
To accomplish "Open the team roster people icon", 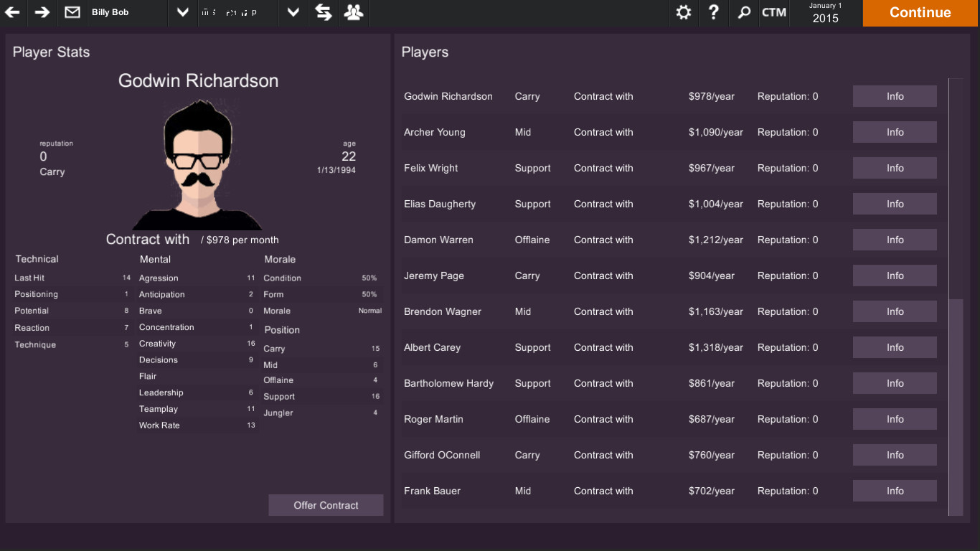I will [x=353, y=12].
